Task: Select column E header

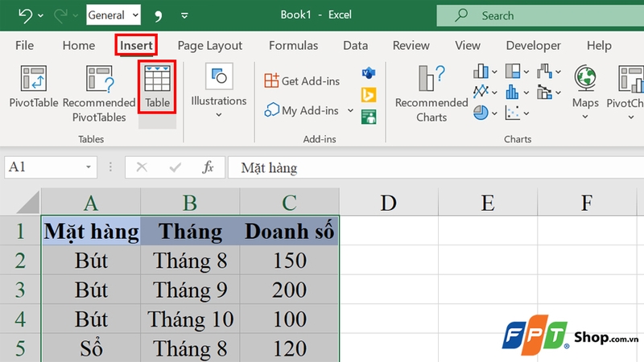Action: click(x=488, y=203)
